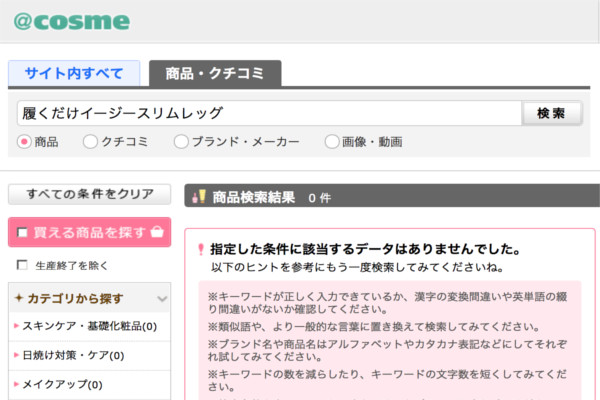Viewport: 600px width, 400px height.
Task: Select the 商品・クチコミ tab
Action: 215,73
